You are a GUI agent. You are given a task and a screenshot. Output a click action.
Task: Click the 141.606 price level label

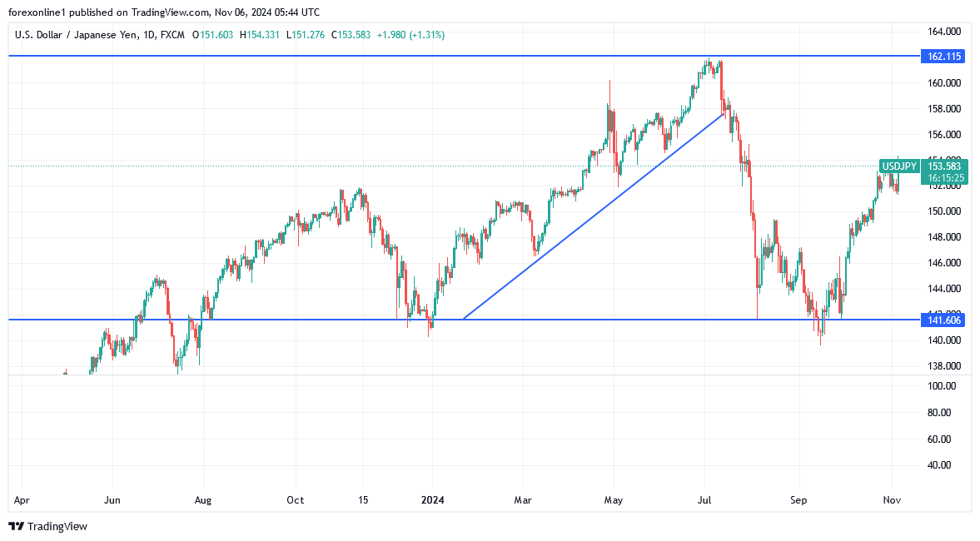tap(942, 320)
